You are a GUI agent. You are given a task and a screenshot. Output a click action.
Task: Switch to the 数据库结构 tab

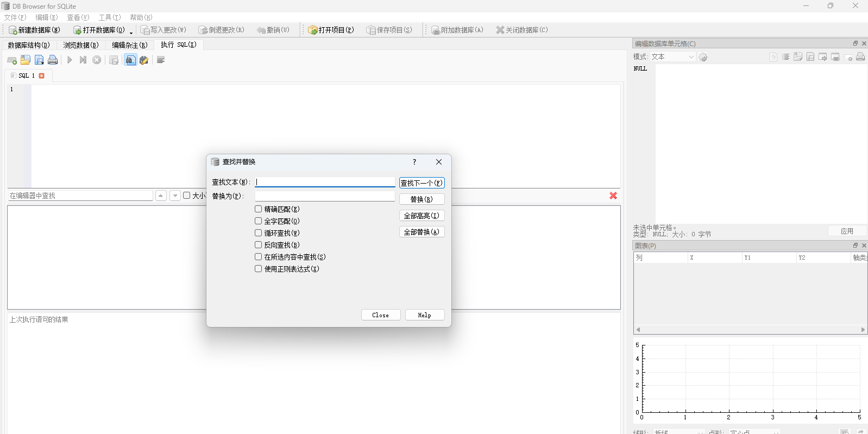pyautogui.click(x=29, y=45)
